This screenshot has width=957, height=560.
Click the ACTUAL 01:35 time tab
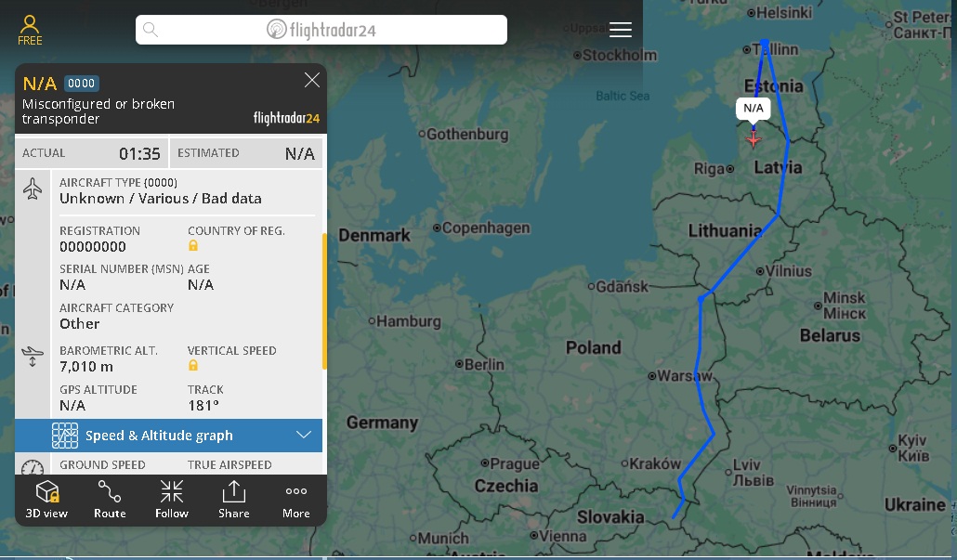click(92, 153)
